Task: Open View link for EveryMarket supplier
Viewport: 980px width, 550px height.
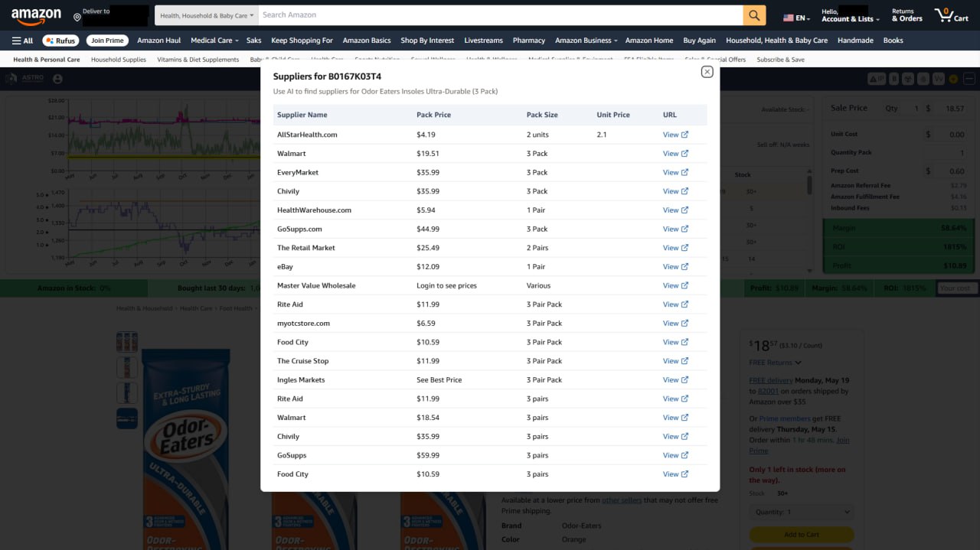Action: click(x=675, y=172)
